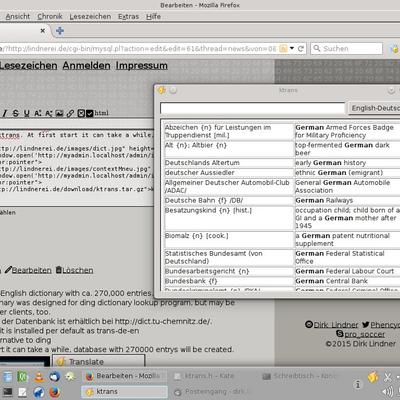Click the info icon in system tray
This screenshot has height=400, width=400.
pyautogui.click(x=358, y=385)
